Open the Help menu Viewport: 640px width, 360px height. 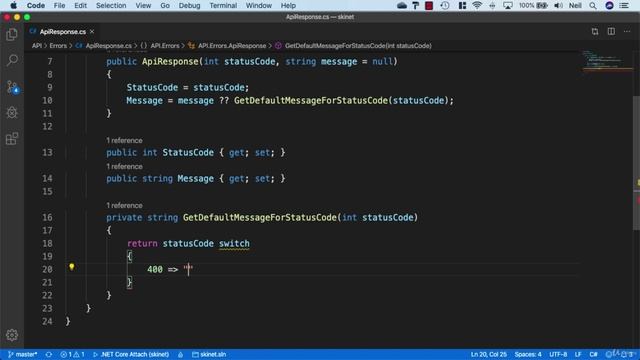pos(288,5)
